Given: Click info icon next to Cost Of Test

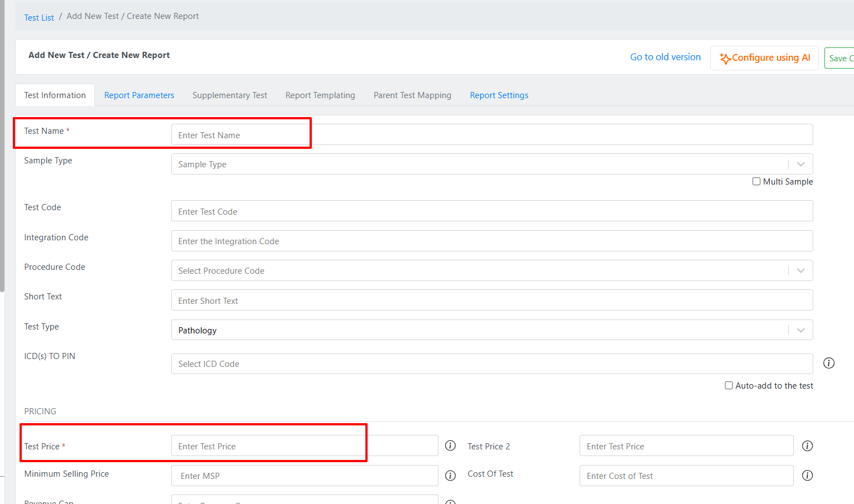Looking at the screenshot, I should tap(807, 476).
